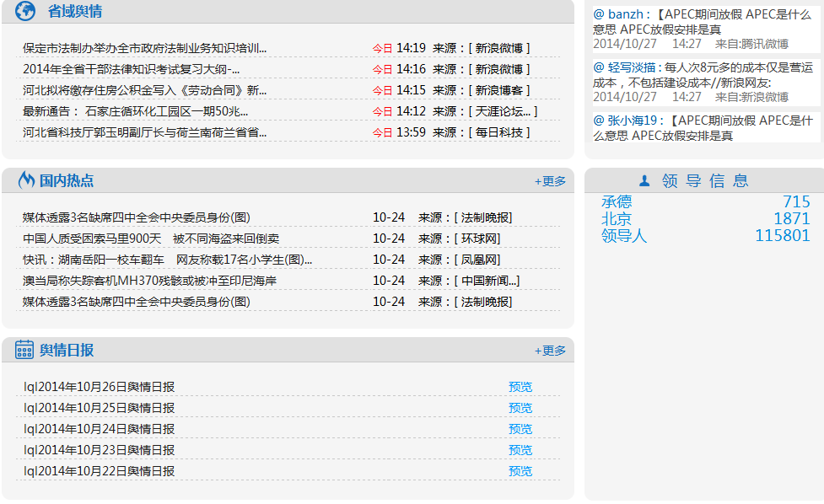This screenshot has height=504, width=824.
Task: Click the globe icon beside 省域舆情
Action: (x=25, y=12)
